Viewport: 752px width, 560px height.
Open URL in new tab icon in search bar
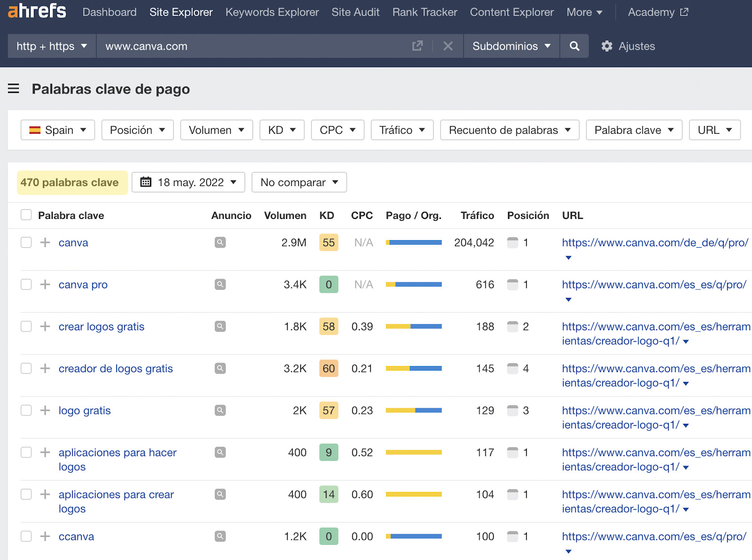(x=417, y=46)
